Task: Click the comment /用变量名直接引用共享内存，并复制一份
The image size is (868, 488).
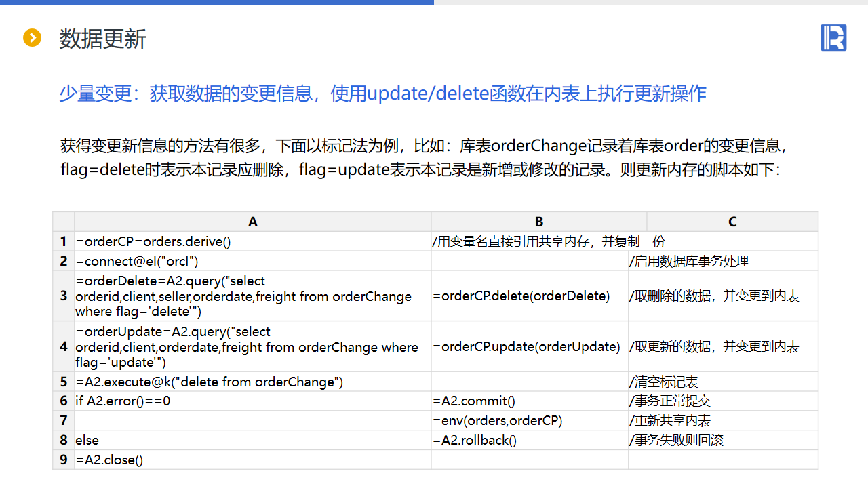Action: (549, 241)
